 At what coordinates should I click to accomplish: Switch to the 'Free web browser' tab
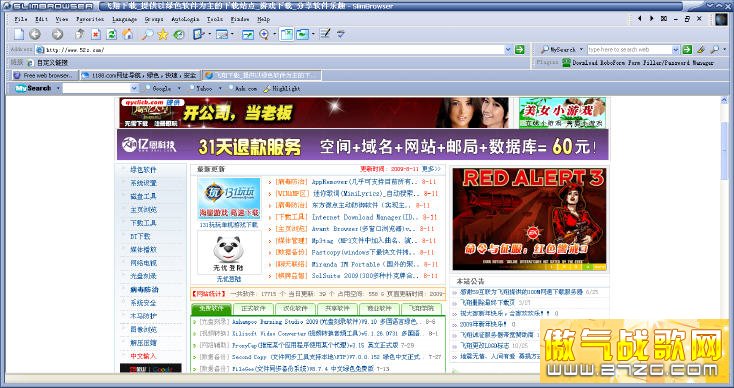44,75
